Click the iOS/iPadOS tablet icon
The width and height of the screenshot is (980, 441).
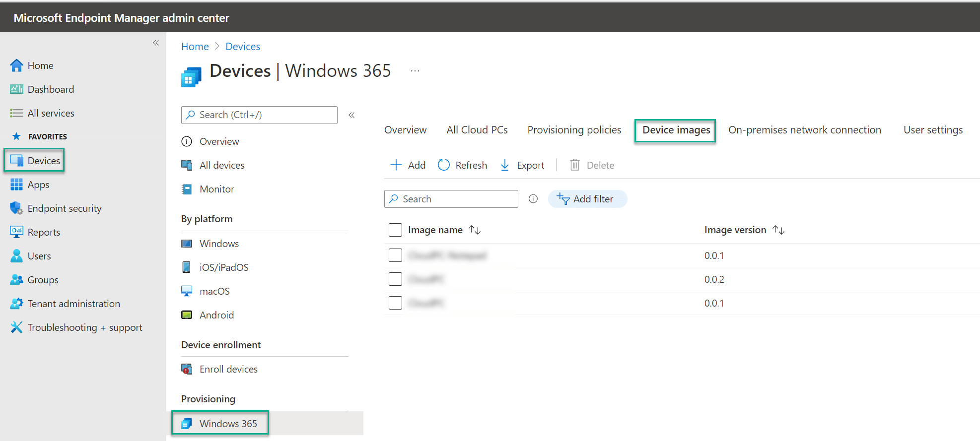tap(186, 267)
